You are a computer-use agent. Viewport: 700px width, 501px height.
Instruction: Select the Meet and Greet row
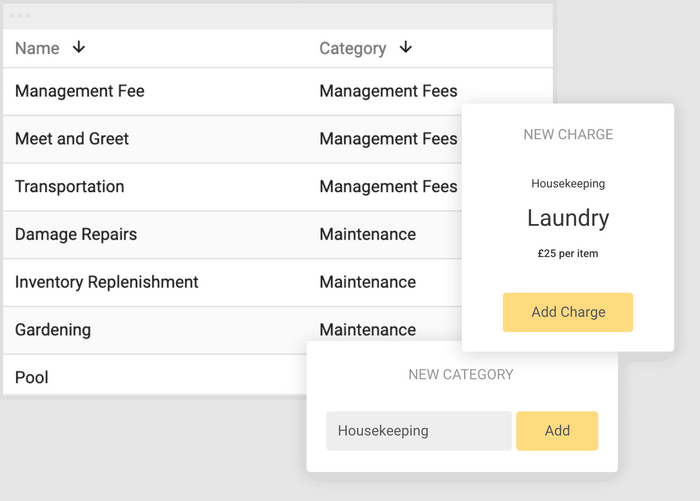click(x=72, y=139)
